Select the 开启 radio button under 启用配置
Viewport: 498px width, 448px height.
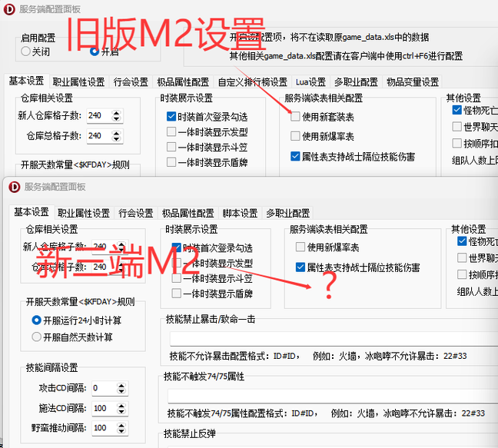(95, 51)
